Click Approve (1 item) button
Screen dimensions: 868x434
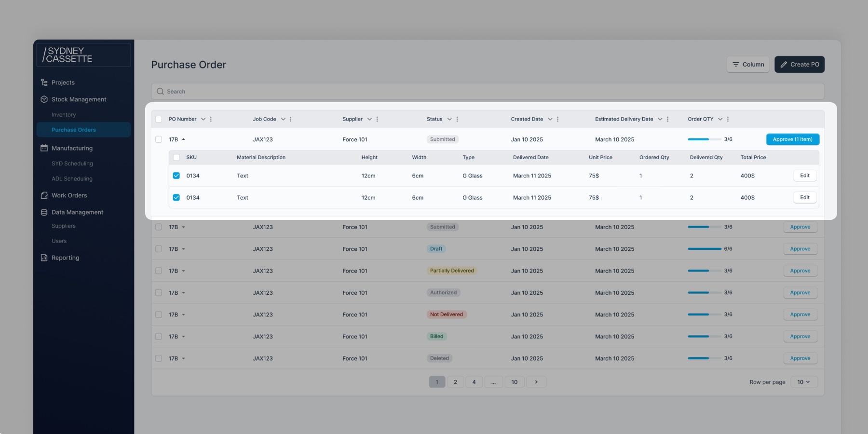[x=793, y=139]
